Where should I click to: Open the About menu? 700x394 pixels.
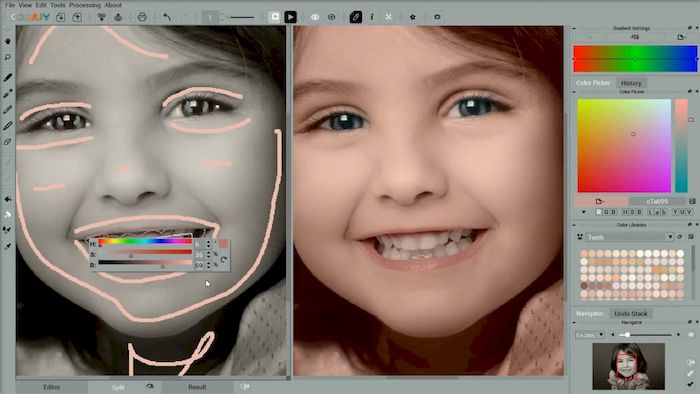point(113,5)
